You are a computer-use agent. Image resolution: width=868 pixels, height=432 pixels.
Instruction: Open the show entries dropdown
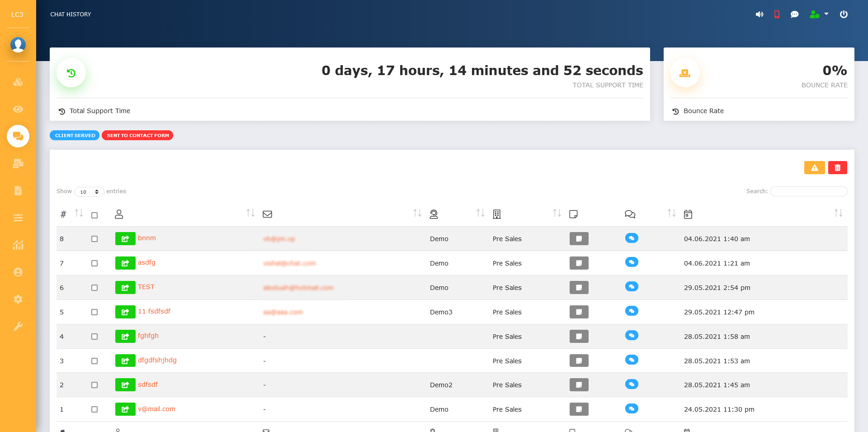pos(89,192)
